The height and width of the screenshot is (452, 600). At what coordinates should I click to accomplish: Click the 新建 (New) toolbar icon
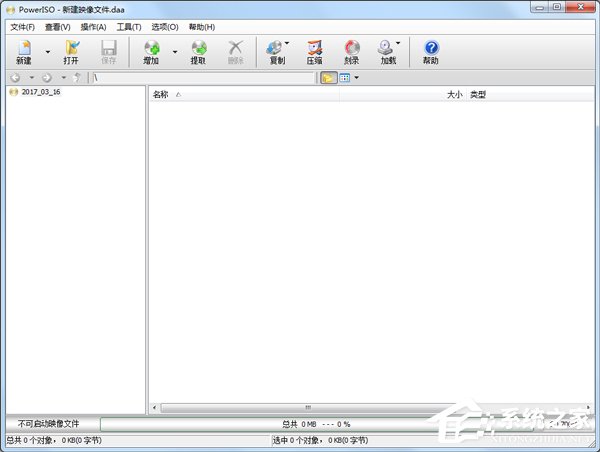[24, 52]
